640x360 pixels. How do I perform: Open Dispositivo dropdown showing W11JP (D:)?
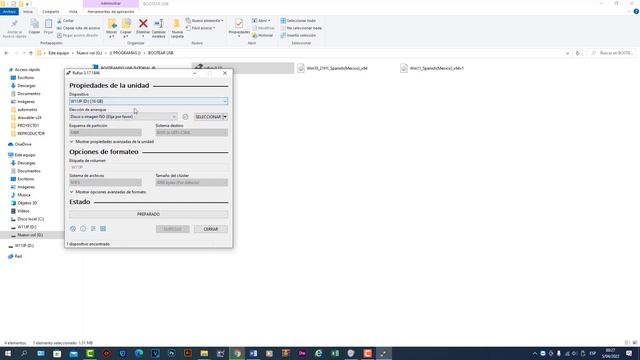click(149, 101)
